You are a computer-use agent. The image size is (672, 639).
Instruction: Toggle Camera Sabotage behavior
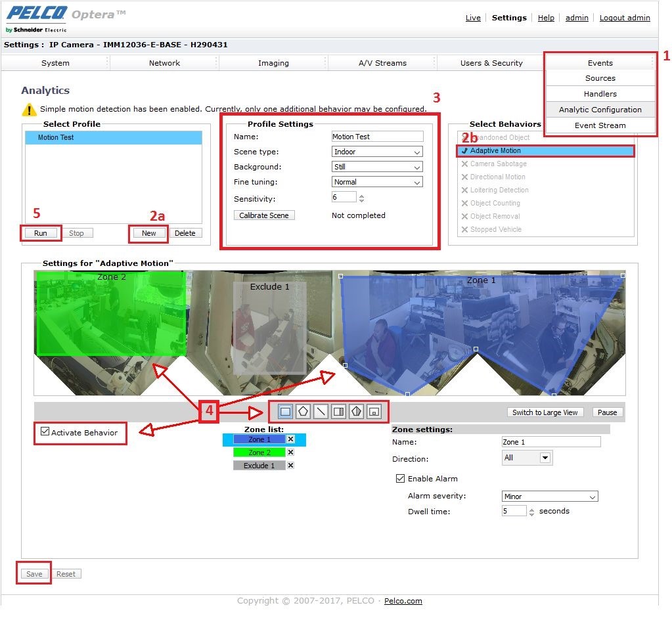pos(545,164)
